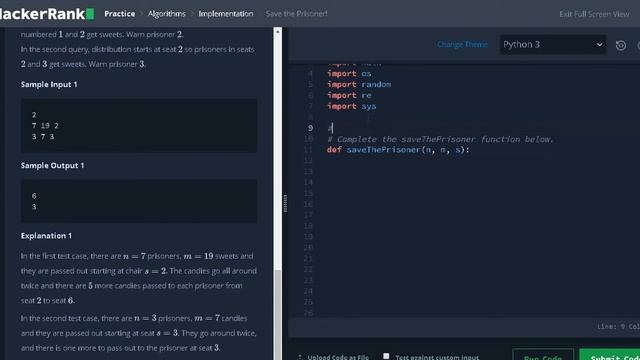
Task: Click the reset code history icon
Action: click(620, 45)
